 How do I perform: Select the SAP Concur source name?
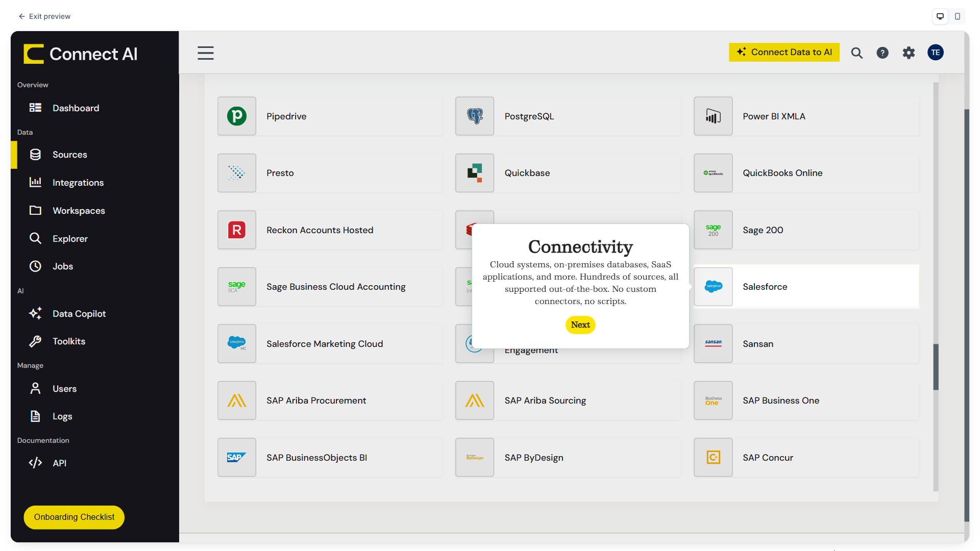[768, 458]
